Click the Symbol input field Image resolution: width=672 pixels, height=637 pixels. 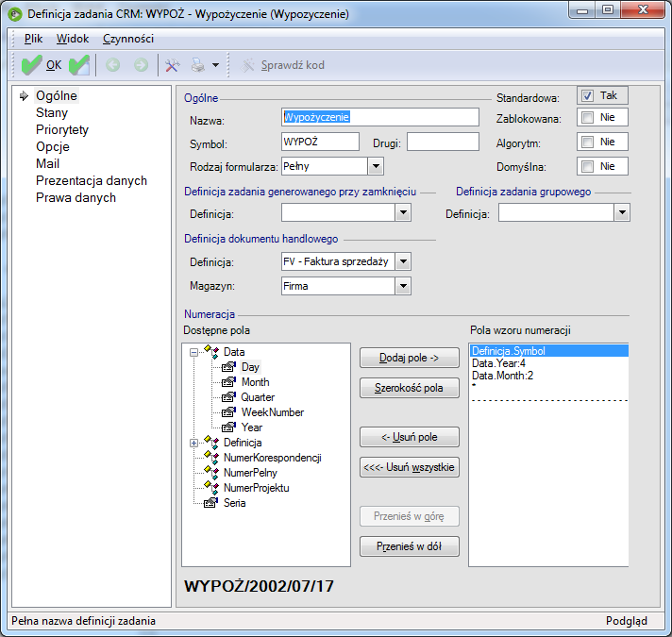tap(320, 142)
